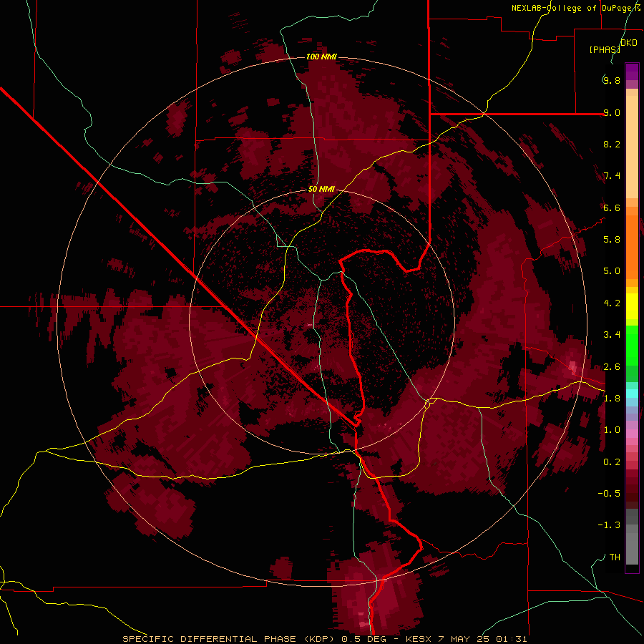
Task: Click the 7.4 value on the scale
Action: point(612,176)
